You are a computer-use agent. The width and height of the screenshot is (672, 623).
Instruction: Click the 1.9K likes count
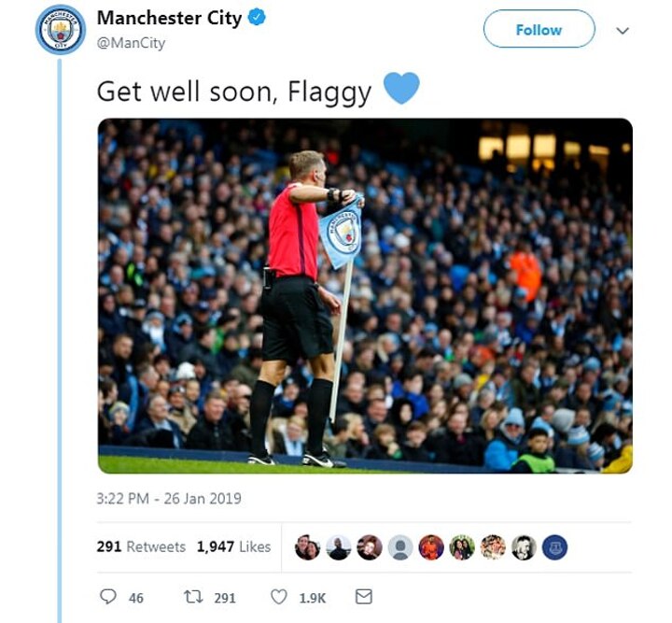coord(313,598)
